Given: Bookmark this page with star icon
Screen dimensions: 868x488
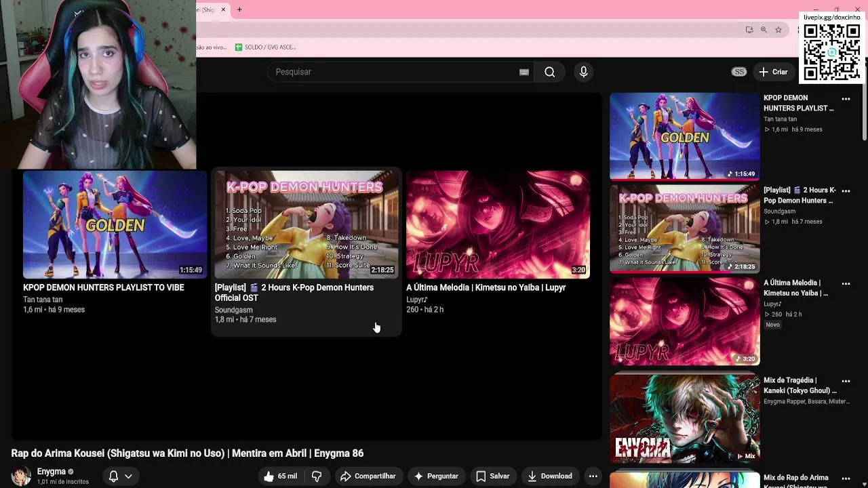Looking at the screenshot, I should point(778,30).
